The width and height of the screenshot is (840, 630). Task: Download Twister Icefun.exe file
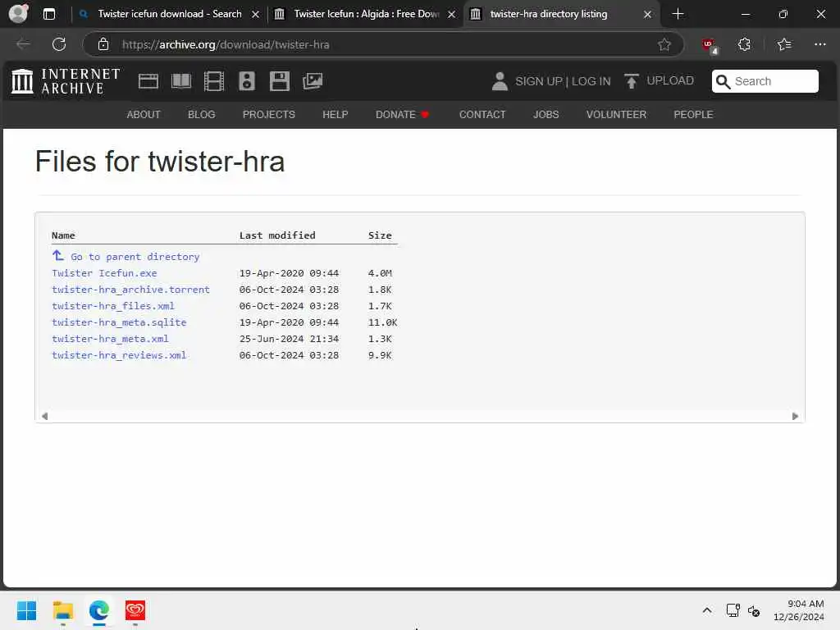[104, 273]
